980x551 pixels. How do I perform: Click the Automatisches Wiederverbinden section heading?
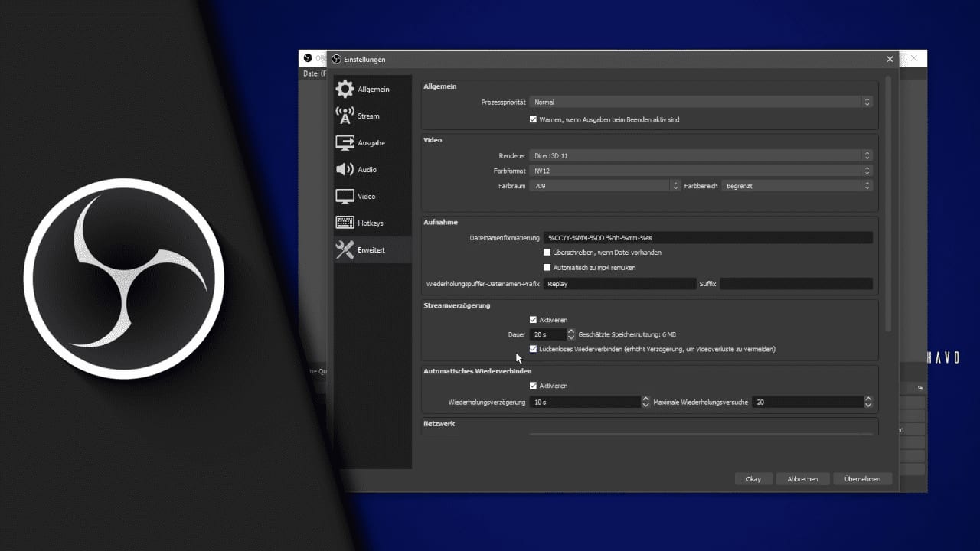(x=478, y=371)
